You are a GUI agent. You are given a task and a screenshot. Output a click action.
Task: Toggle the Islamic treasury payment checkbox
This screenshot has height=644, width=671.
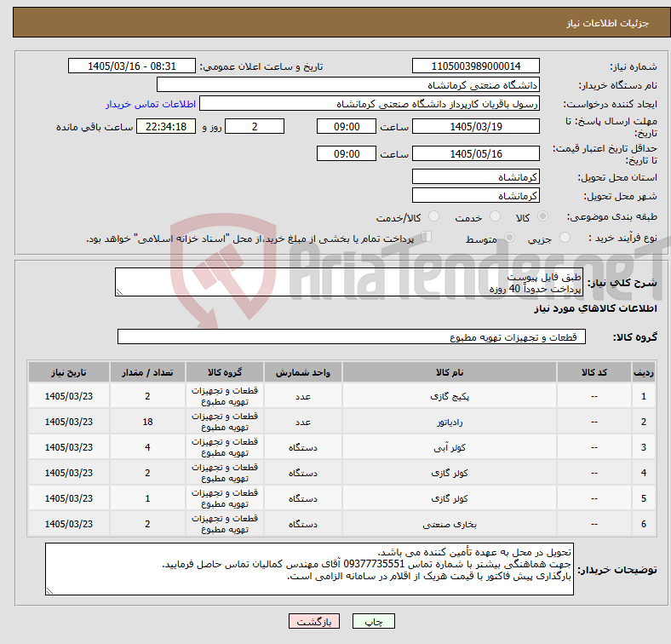tap(427, 237)
